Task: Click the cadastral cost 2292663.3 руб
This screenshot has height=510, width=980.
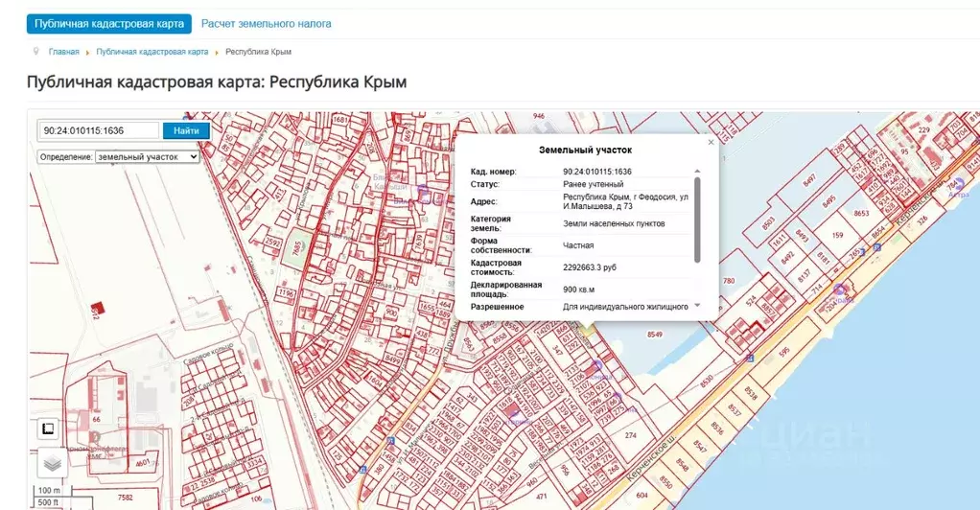Action: click(590, 267)
